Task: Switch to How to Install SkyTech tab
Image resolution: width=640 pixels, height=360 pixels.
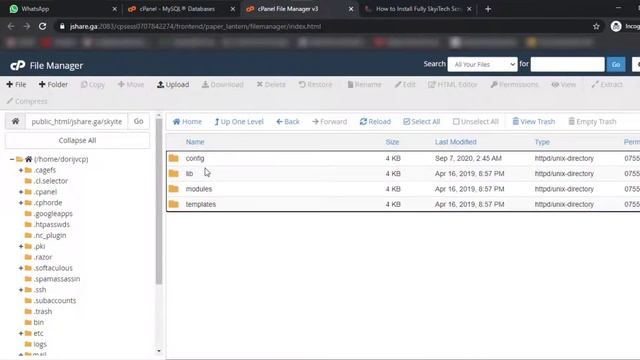Action: coord(418,9)
